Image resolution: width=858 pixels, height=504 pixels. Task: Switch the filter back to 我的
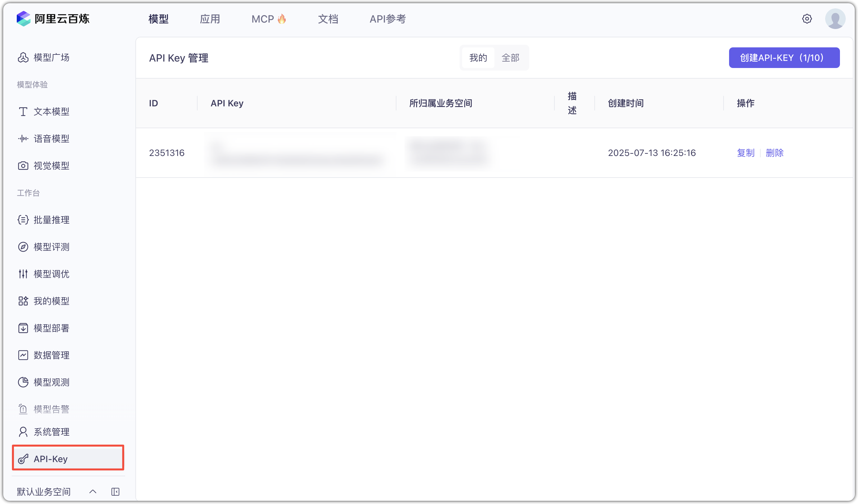[x=478, y=57]
